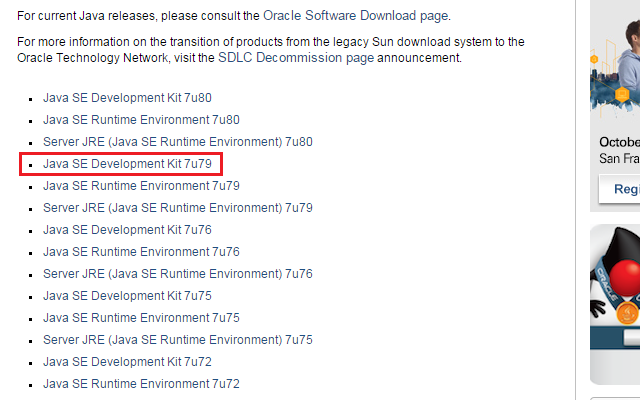Click the orange Java medal icon

click(x=627, y=313)
